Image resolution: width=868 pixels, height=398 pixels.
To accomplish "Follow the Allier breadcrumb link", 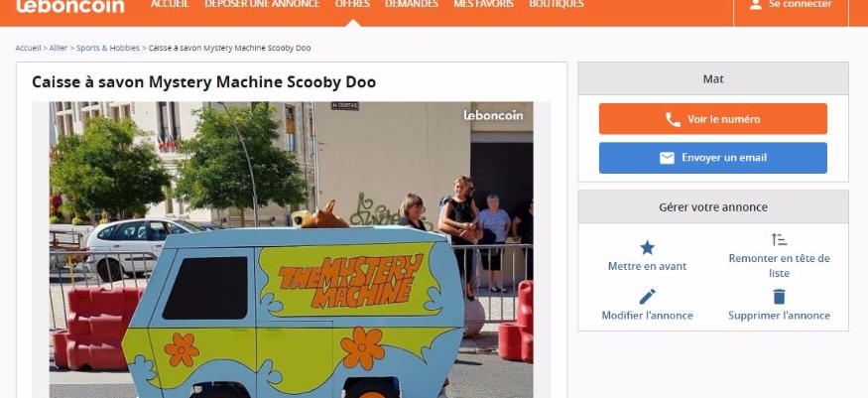I will click(x=59, y=49).
